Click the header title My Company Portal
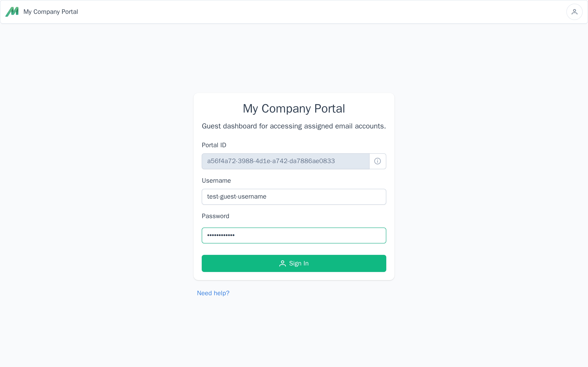The image size is (588, 367). [x=51, y=12]
